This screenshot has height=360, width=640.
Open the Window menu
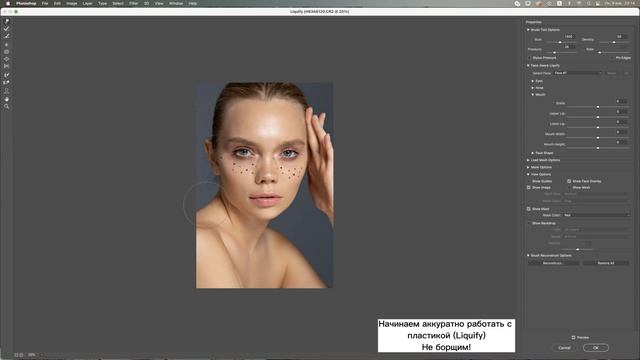click(x=176, y=3)
